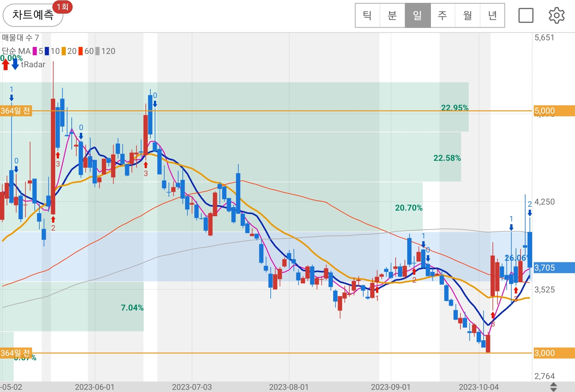
Task: Click the square fullscreen icon
Action: (x=526, y=15)
